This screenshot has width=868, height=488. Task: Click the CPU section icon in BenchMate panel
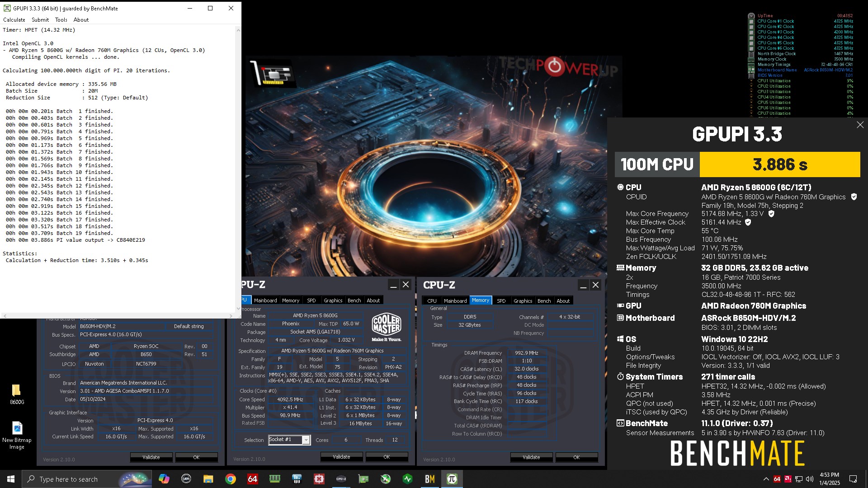(x=620, y=187)
